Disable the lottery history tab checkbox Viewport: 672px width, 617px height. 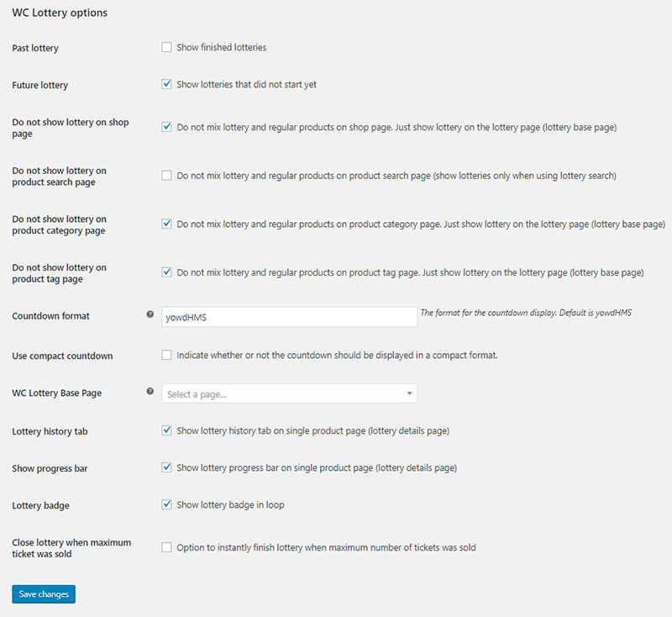pos(166,430)
